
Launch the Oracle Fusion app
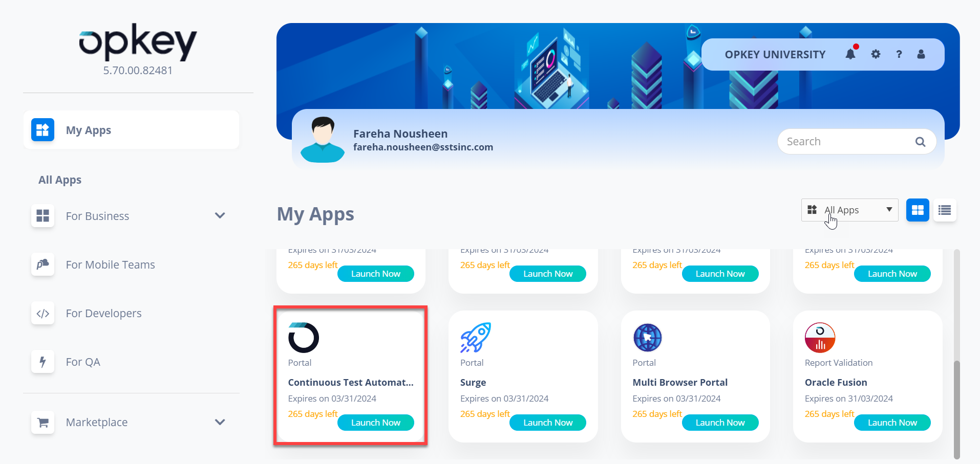tap(892, 423)
